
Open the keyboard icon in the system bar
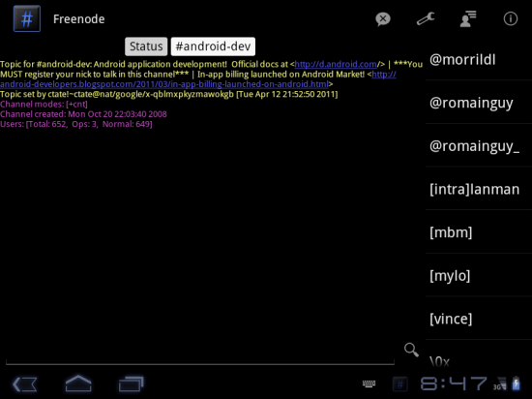(369, 384)
